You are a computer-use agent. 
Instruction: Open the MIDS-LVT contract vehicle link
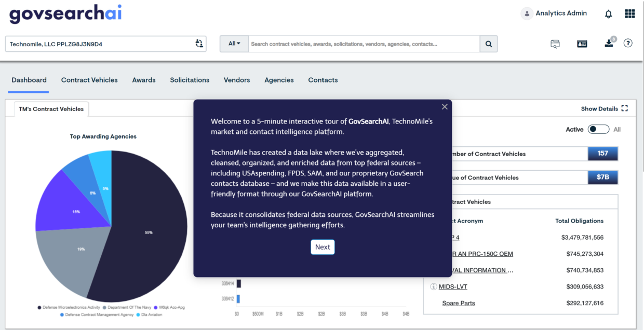point(453,286)
